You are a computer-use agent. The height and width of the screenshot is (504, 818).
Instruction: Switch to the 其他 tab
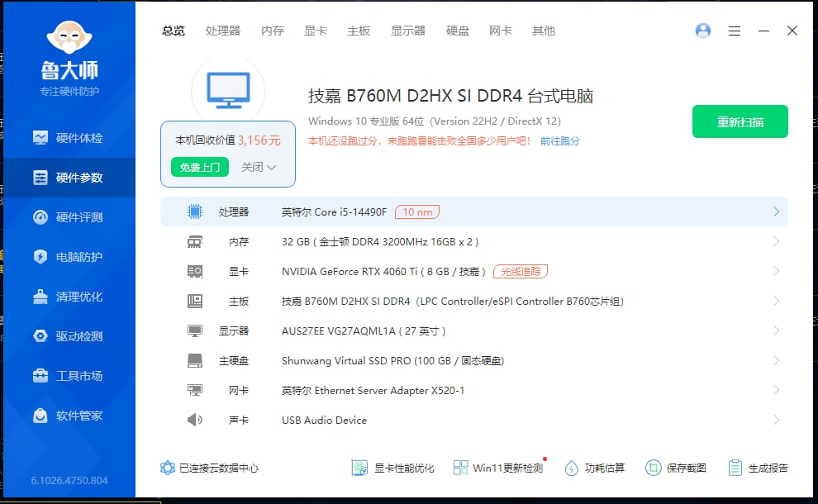point(543,31)
